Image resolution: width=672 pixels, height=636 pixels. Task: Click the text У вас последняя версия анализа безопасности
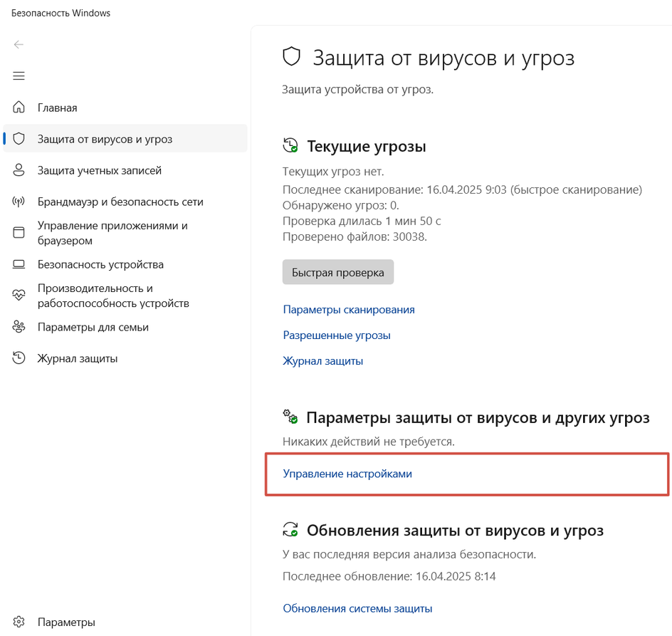409,555
